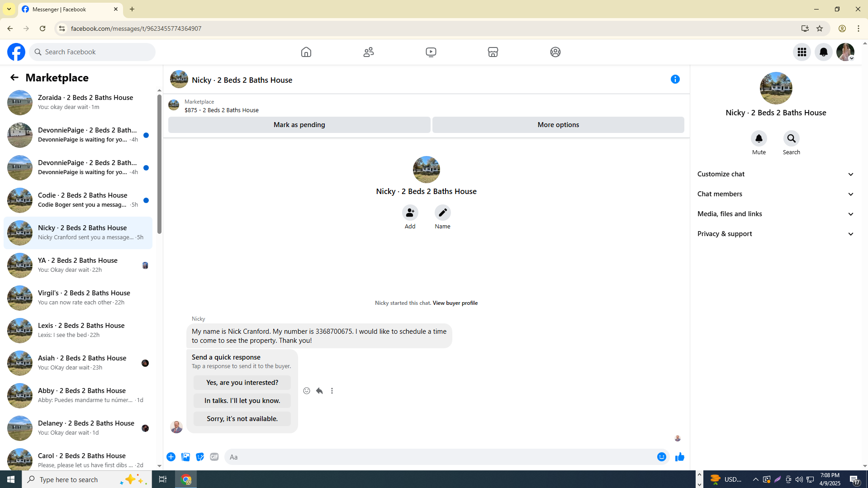Screen dimensions: 868x488
Task: Send quick response 'Sorry, it's not available.'
Action: point(242,419)
